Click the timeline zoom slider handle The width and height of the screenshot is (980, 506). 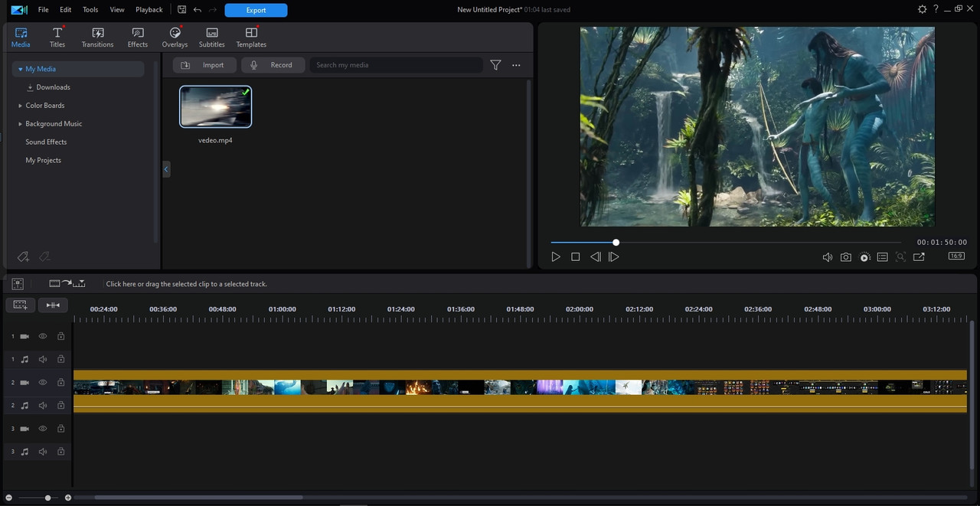click(47, 498)
